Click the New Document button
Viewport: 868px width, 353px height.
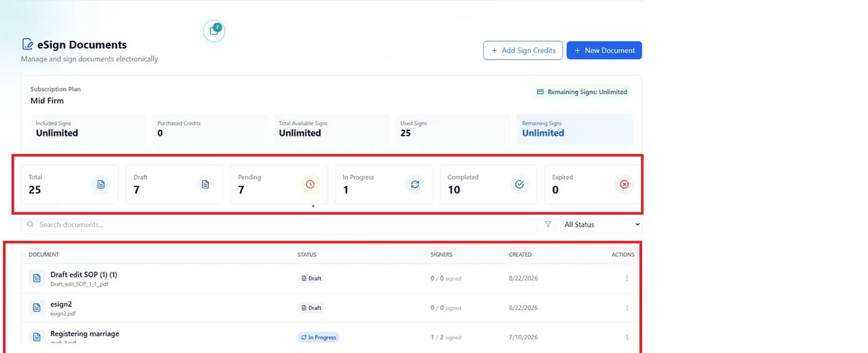604,50
